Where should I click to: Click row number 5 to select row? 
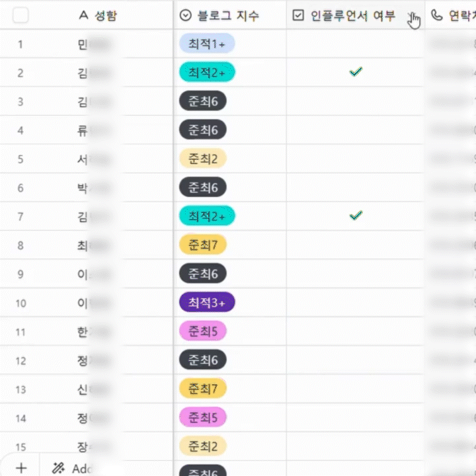tap(20, 159)
